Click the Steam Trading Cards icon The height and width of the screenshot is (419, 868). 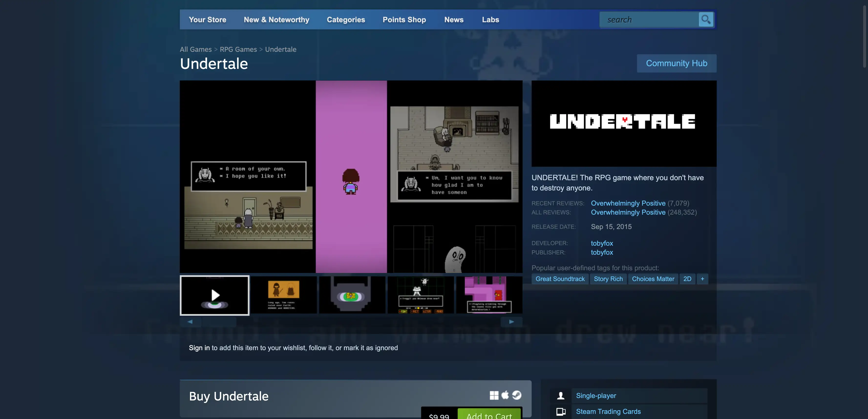561,411
